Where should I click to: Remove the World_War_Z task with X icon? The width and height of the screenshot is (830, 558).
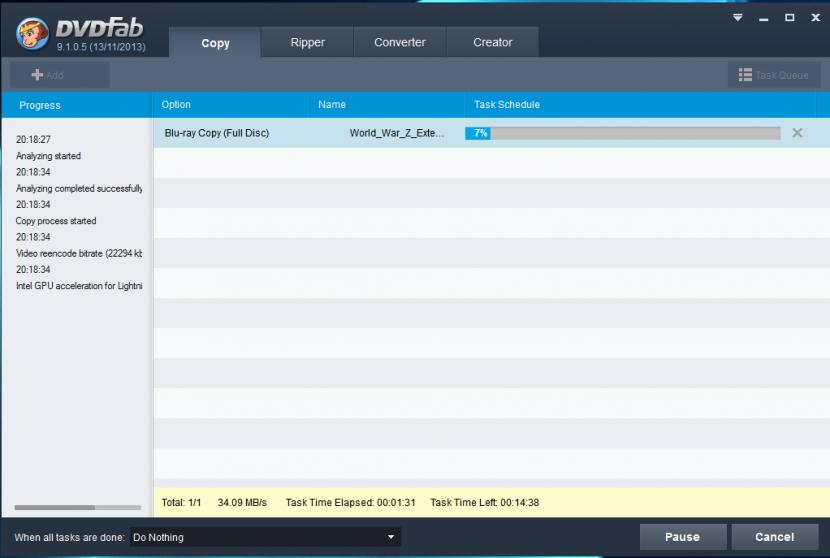tap(797, 133)
